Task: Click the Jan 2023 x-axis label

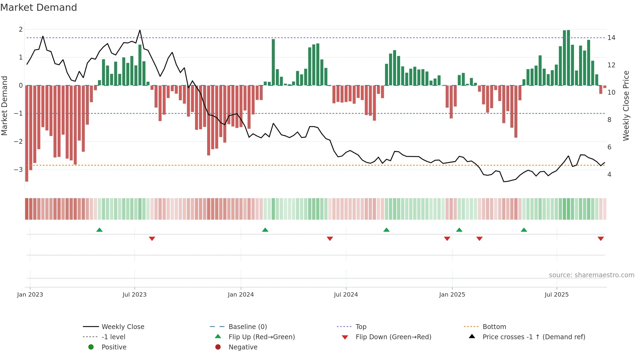Action: click(x=30, y=294)
